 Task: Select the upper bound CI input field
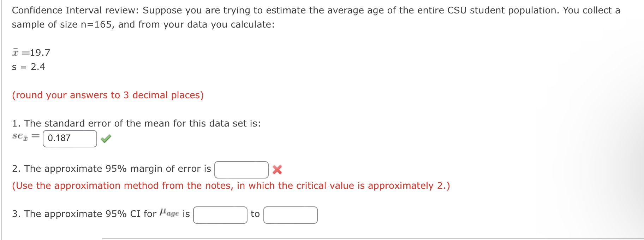coord(290,214)
